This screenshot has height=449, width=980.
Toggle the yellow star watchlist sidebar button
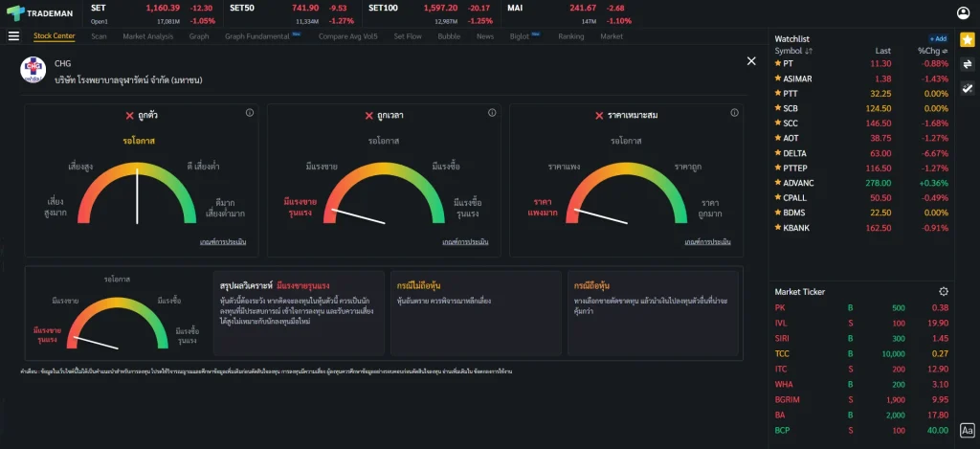click(x=967, y=39)
